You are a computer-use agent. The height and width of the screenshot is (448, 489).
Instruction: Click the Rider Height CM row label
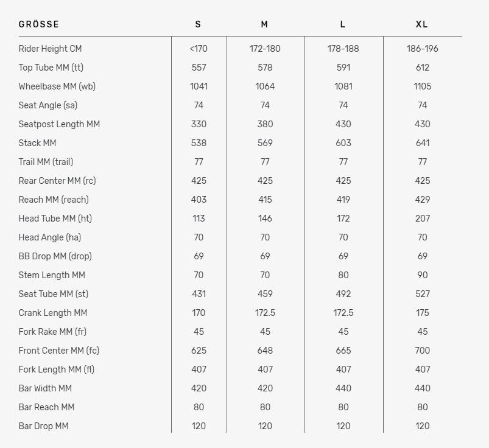point(50,49)
